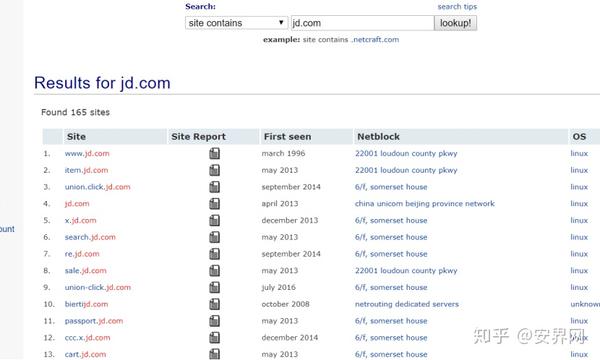The height and width of the screenshot is (360, 600).
Task: Click netblock link for sale.jd.com row
Action: click(406, 270)
